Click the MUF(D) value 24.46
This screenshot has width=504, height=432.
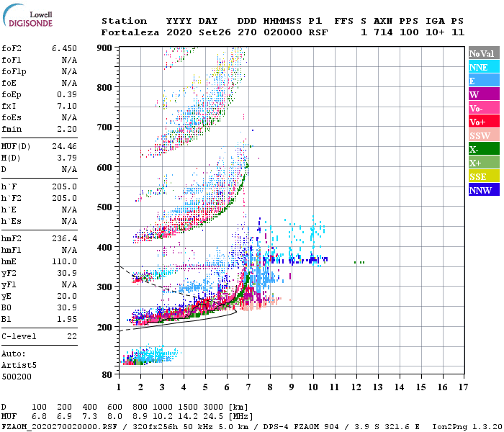(64, 147)
